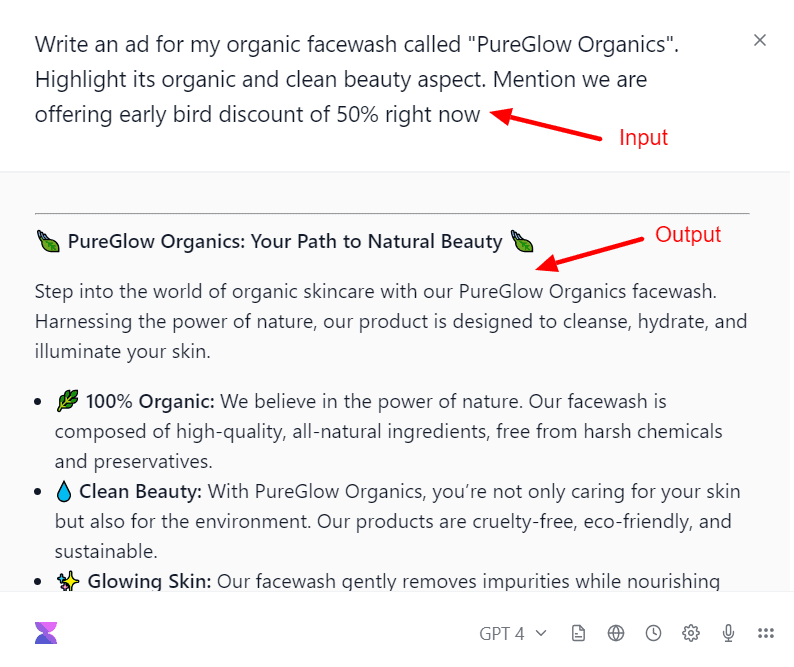Click the leaf emoji before the heading

tap(47, 241)
